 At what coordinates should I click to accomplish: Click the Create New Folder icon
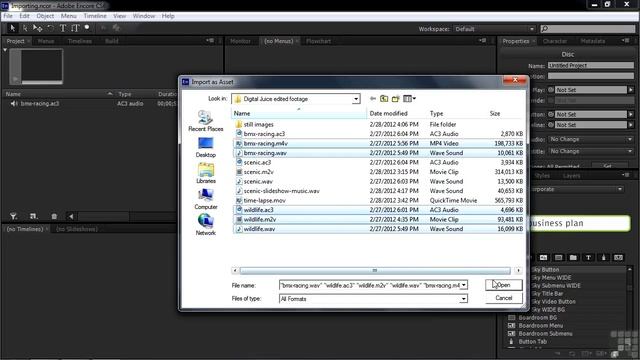pyautogui.click(x=396, y=99)
